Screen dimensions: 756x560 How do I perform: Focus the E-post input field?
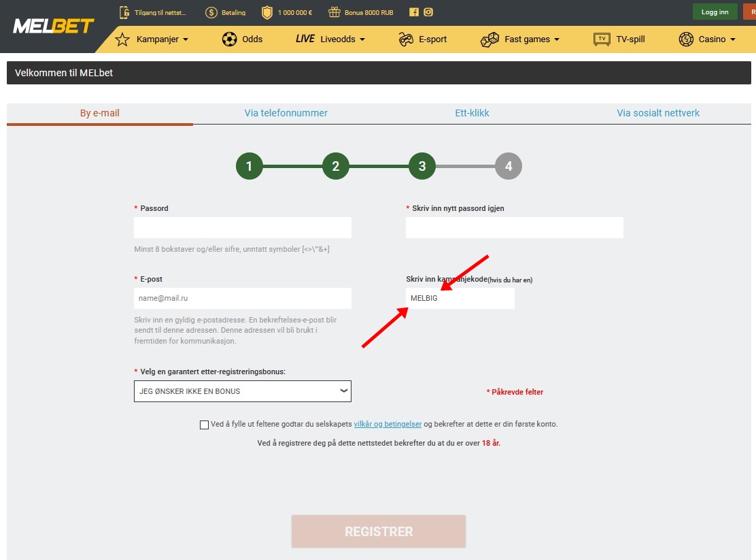[243, 298]
